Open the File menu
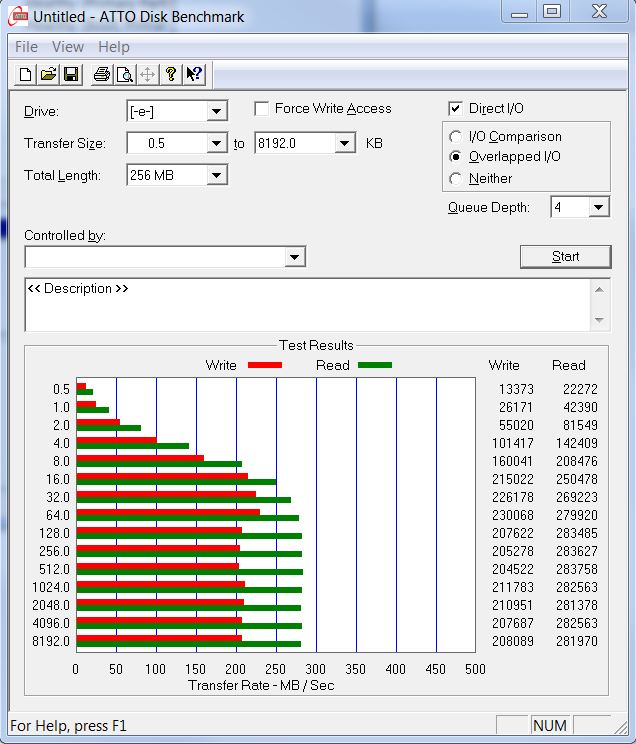636x744 pixels. (x=27, y=47)
